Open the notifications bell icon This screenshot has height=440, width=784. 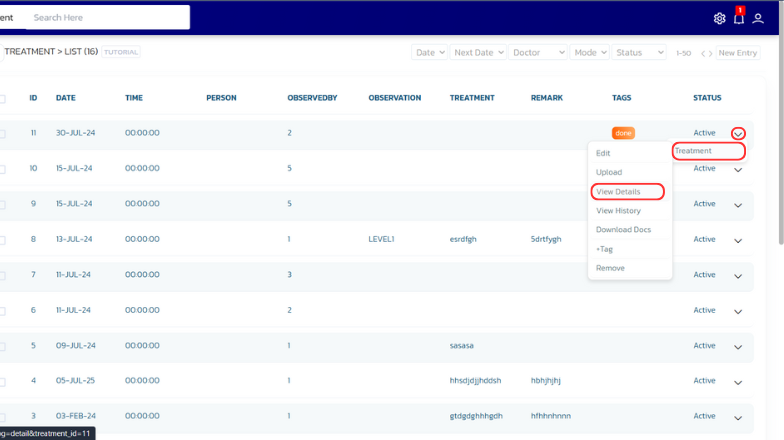(739, 18)
